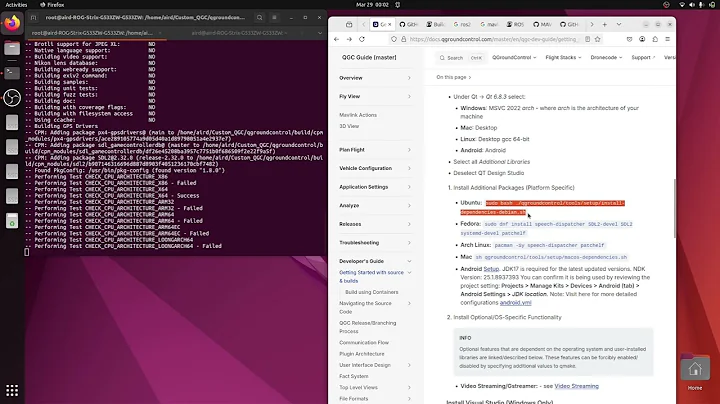Click Activities in the top bar

tap(16, 5)
